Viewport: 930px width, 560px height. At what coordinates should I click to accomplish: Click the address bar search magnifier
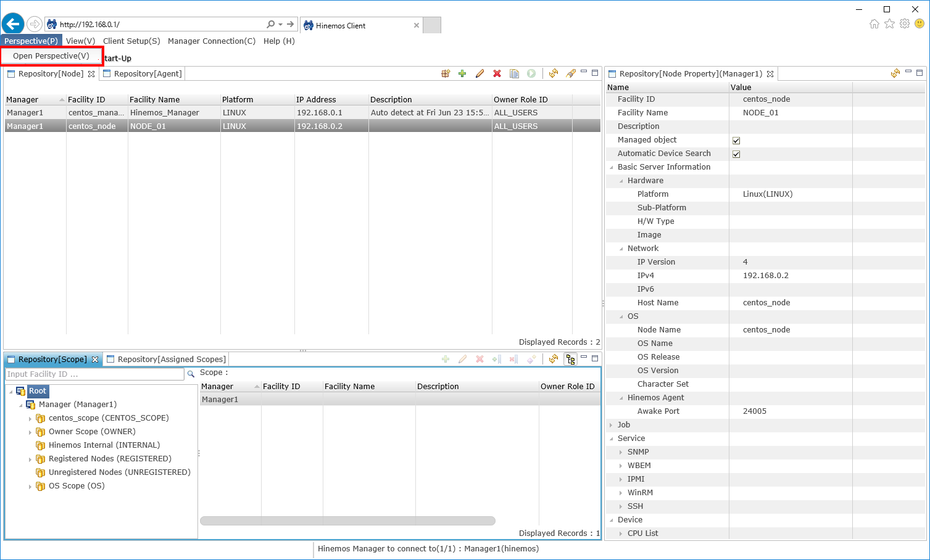(x=270, y=25)
